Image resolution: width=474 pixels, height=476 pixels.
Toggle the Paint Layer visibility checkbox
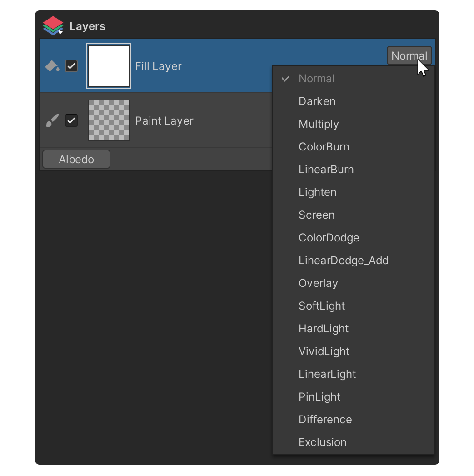click(x=71, y=120)
